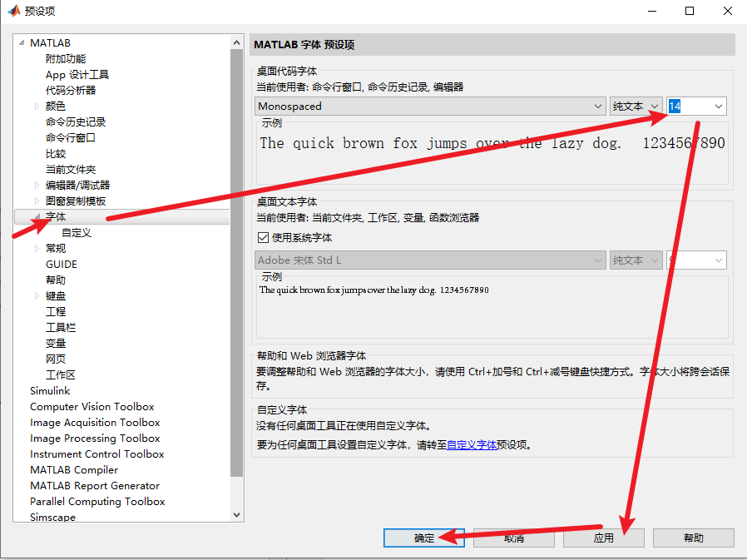Viewport: 747px width, 560px height.
Task: Expand the 颜色 tree node
Action: 37,106
